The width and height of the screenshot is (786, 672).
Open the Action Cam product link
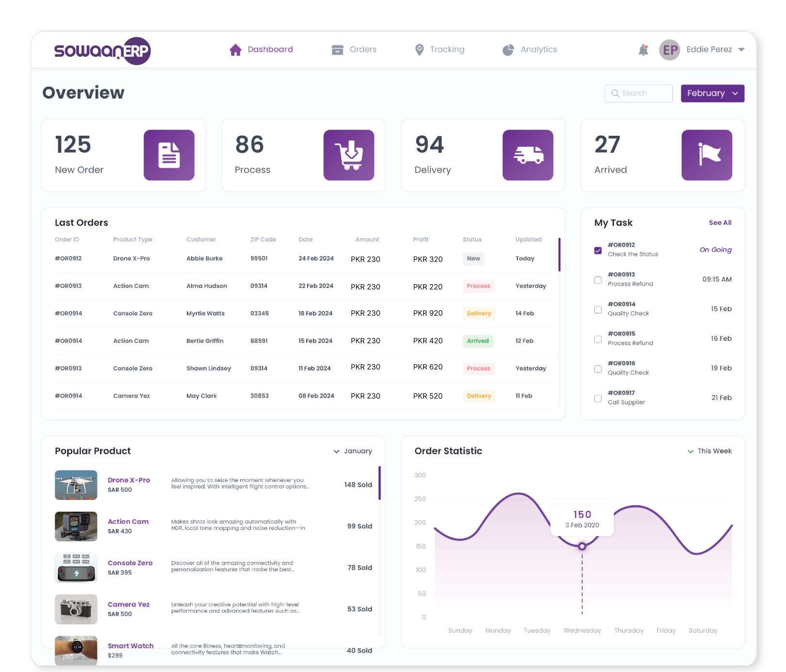point(128,522)
